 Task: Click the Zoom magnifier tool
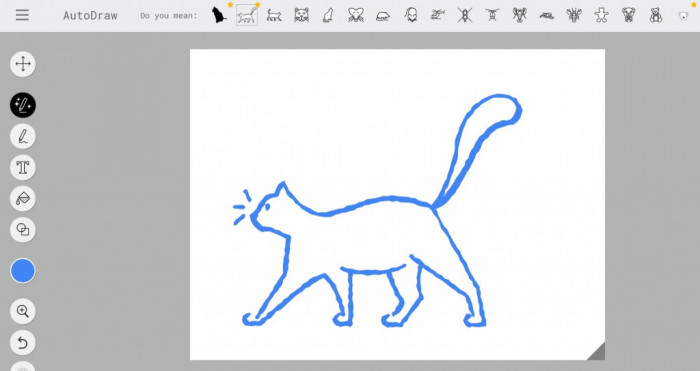[x=23, y=311]
